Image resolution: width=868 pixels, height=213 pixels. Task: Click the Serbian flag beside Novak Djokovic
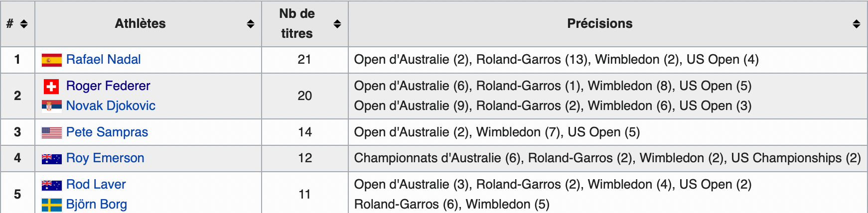52,106
